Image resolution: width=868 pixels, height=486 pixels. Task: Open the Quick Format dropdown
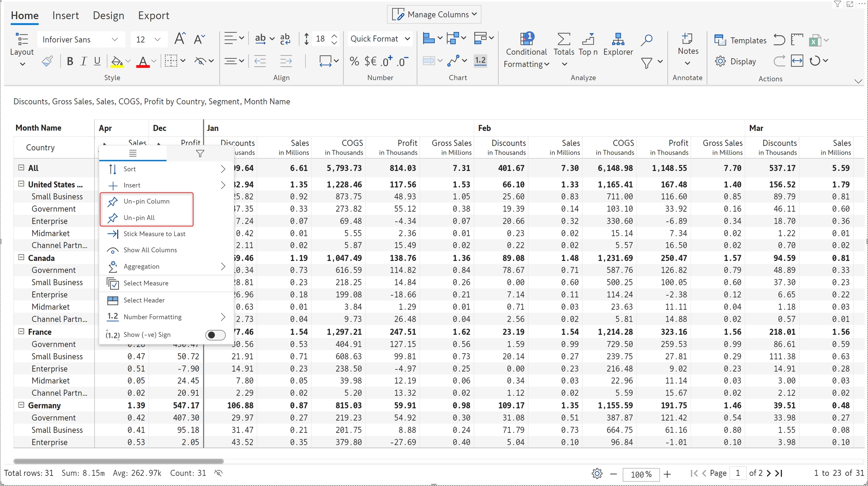(380, 39)
